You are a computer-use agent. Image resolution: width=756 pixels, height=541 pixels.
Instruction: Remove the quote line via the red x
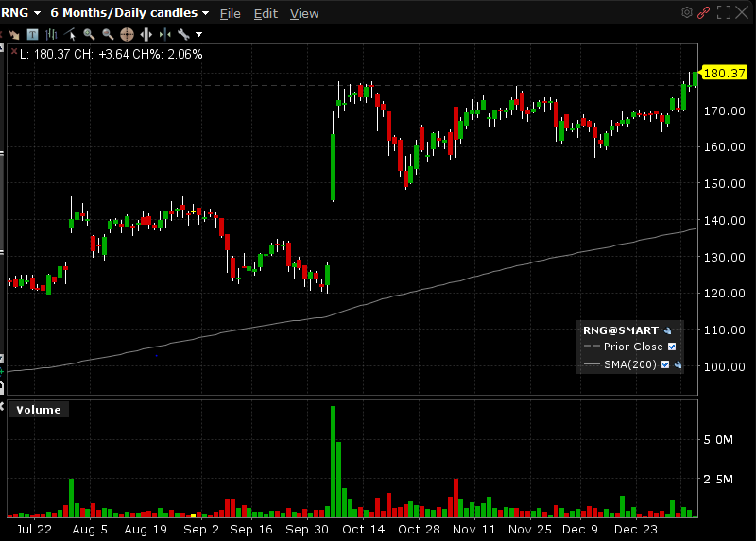click(14, 51)
